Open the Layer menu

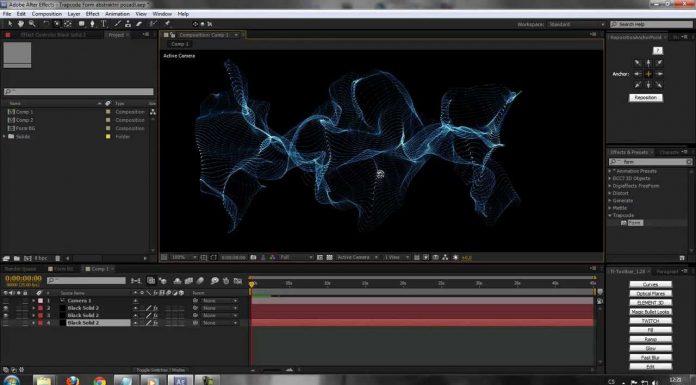tap(74, 14)
